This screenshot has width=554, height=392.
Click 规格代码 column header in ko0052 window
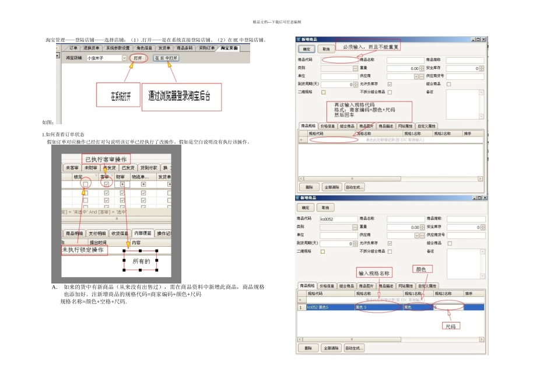(x=330, y=294)
